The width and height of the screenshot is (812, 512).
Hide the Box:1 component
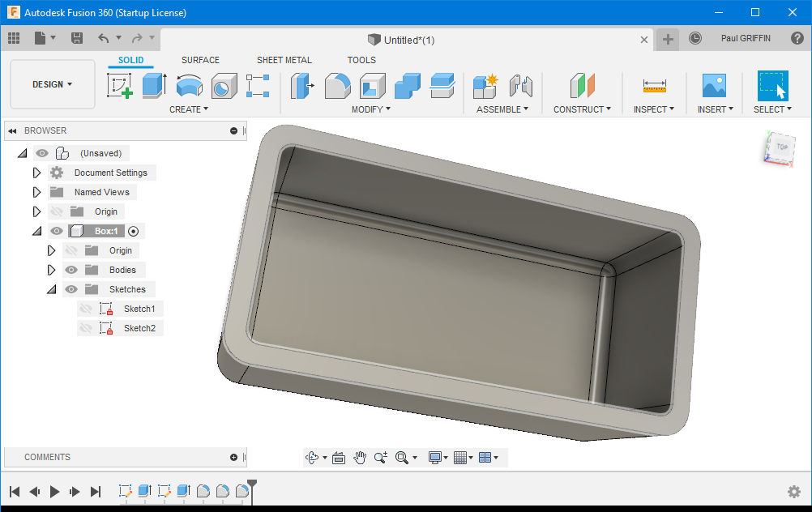(x=57, y=231)
